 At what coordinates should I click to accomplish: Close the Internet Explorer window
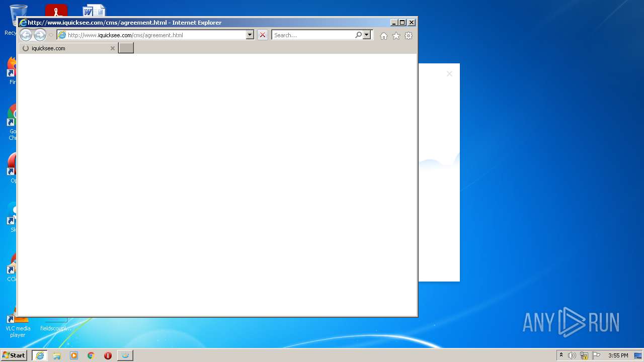tap(412, 23)
